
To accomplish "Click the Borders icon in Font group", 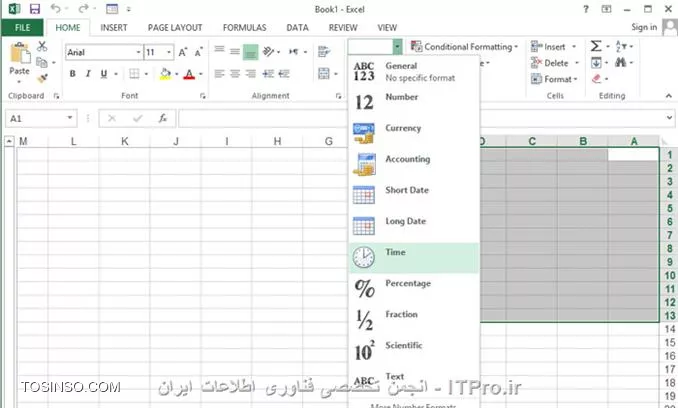I will pyautogui.click(x=134, y=74).
